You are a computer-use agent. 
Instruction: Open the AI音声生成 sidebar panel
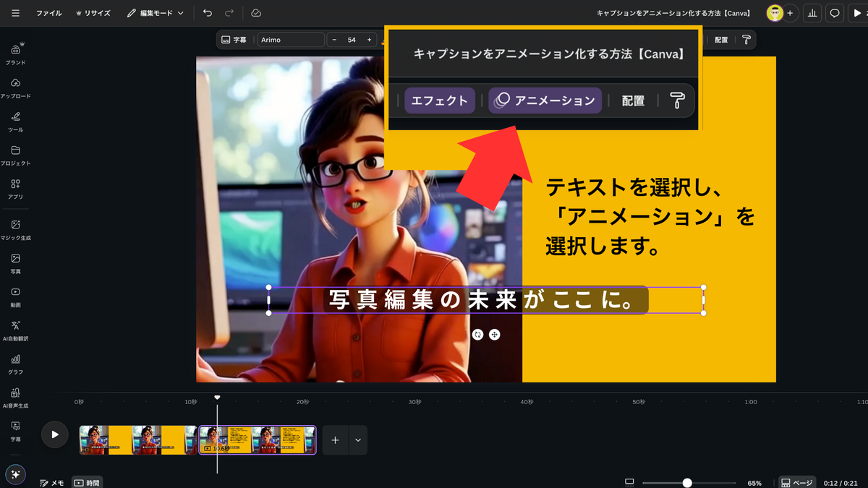tap(16, 397)
